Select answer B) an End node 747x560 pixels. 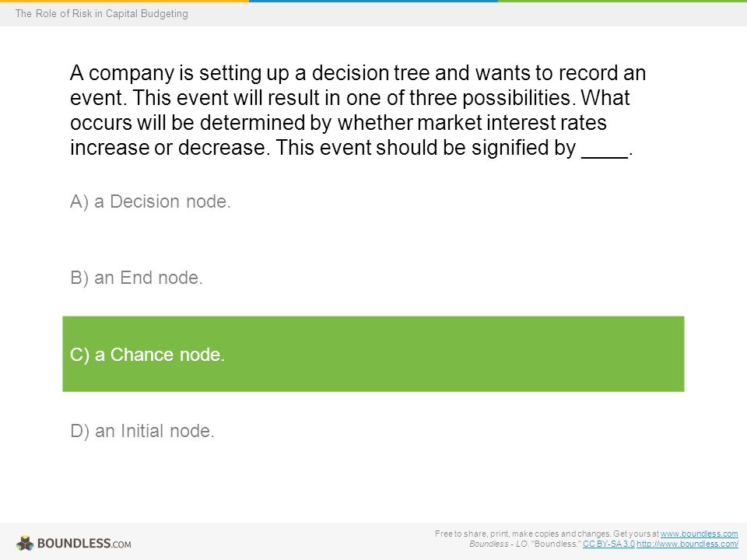(x=136, y=278)
